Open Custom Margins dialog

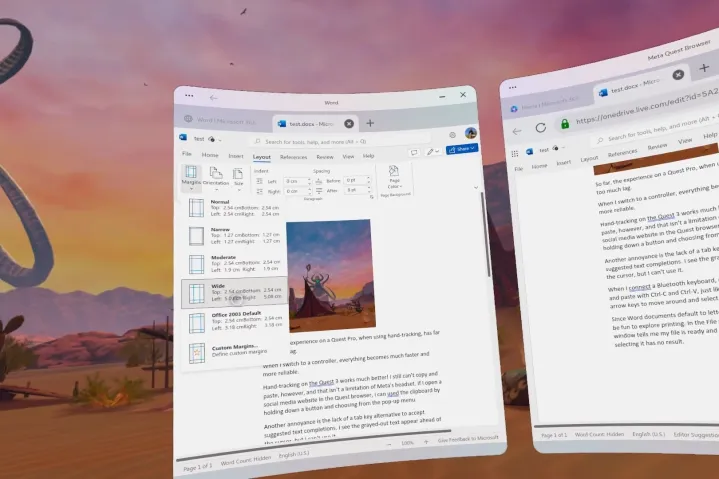click(x=234, y=352)
